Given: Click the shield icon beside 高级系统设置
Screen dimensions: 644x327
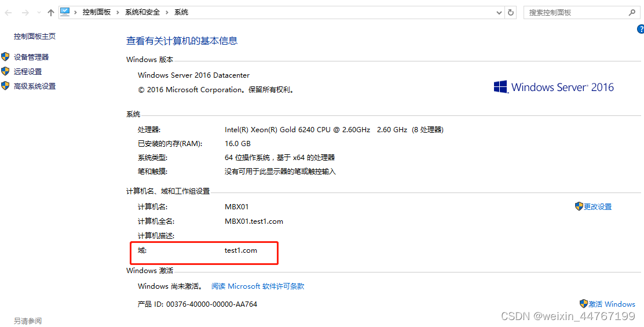Looking at the screenshot, I should click(5, 86).
